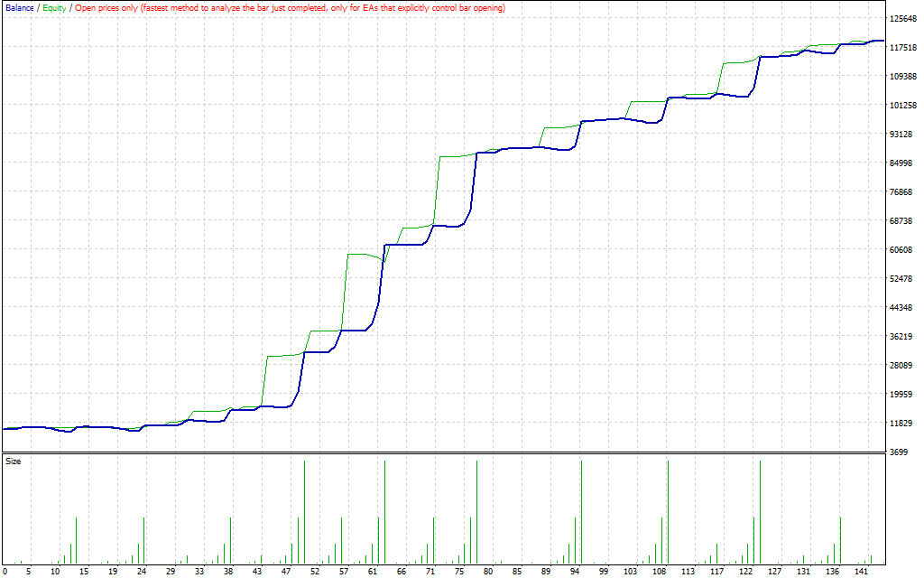The image size is (924, 578).
Task: Click the 36219 Y-axis label
Action: (902, 336)
